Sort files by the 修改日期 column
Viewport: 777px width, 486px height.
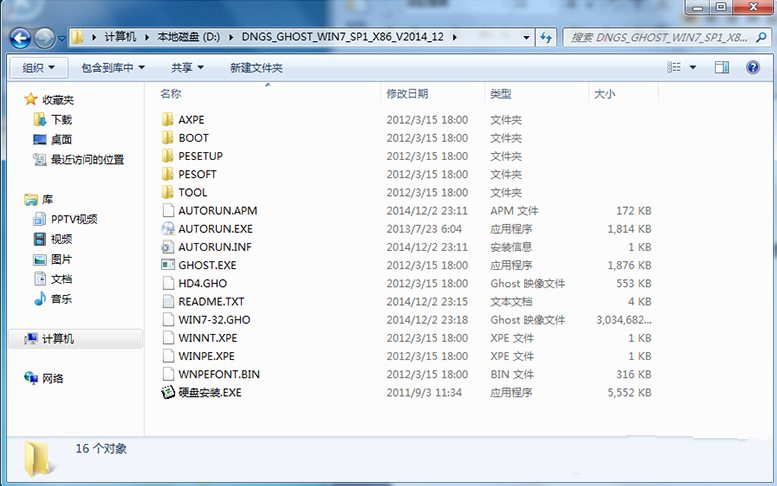click(x=407, y=93)
